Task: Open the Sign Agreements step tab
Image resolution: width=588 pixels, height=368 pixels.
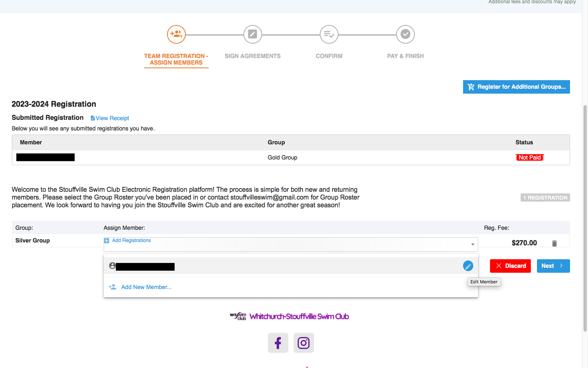Action: tap(252, 56)
